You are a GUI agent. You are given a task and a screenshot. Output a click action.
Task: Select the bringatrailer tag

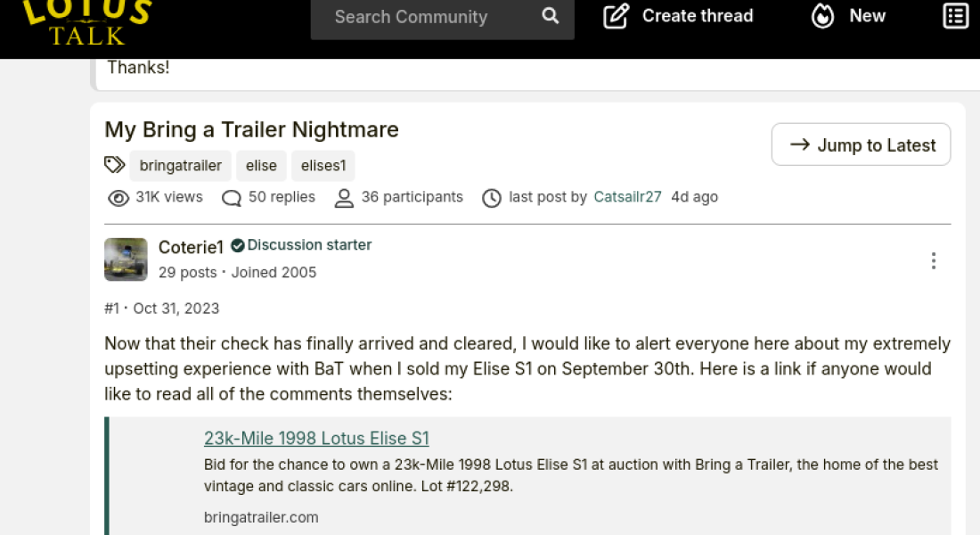tap(180, 166)
